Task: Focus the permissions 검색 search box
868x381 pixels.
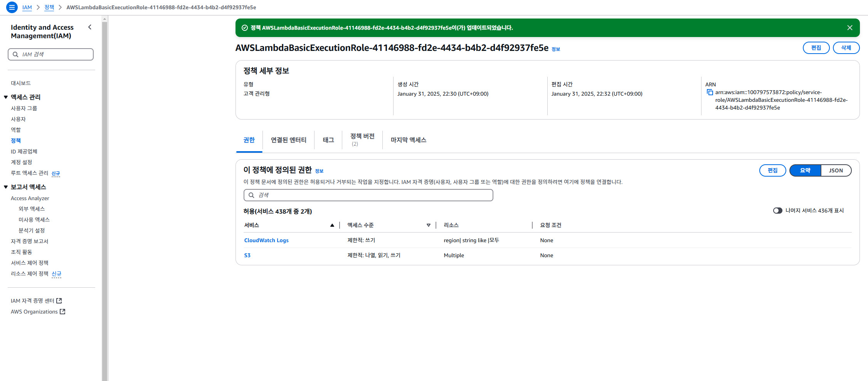Action: [x=368, y=195]
